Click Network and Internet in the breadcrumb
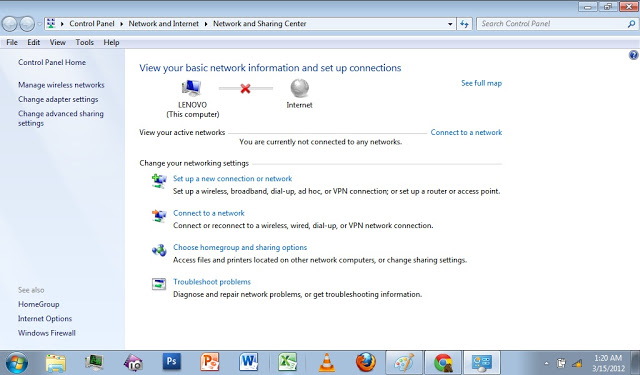 coord(164,24)
